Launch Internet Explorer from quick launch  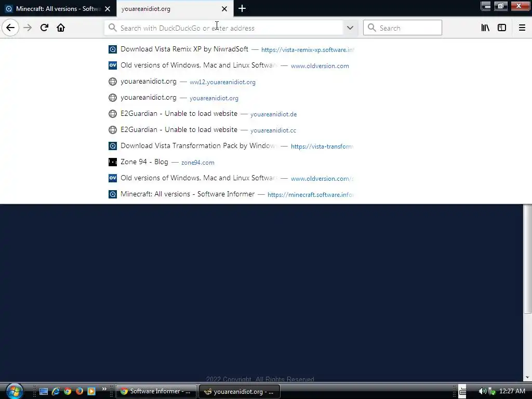coord(56,391)
